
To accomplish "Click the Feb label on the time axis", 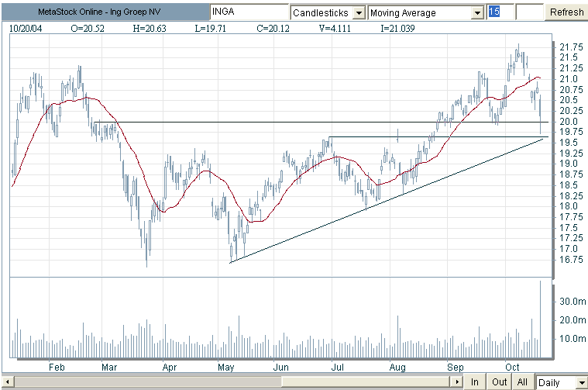I will (x=57, y=367).
